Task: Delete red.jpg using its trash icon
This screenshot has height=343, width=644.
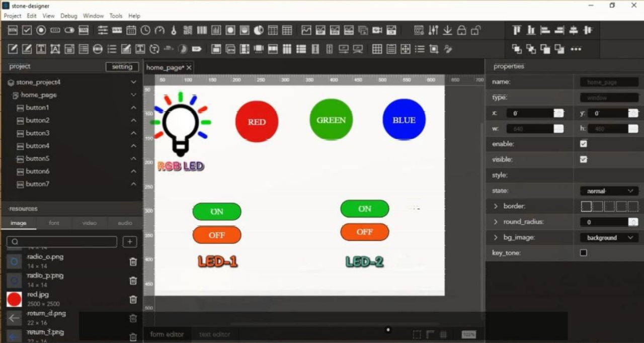Action: [133, 299]
